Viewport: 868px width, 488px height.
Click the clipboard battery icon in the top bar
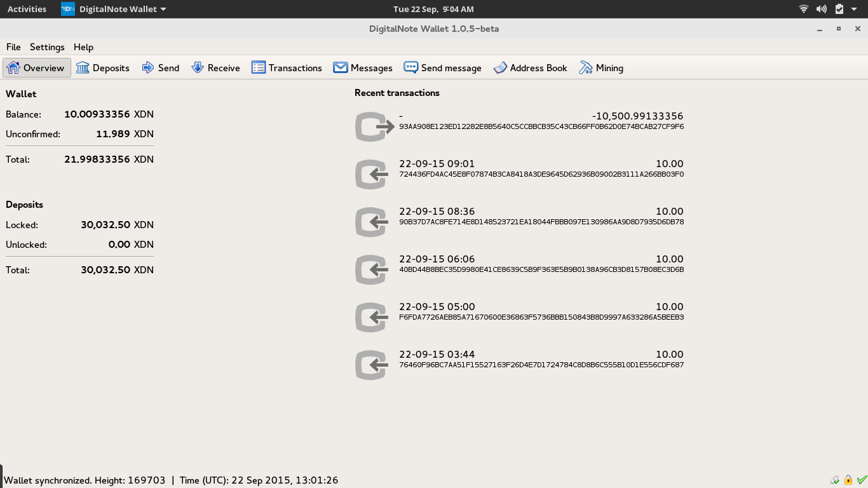point(839,9)
